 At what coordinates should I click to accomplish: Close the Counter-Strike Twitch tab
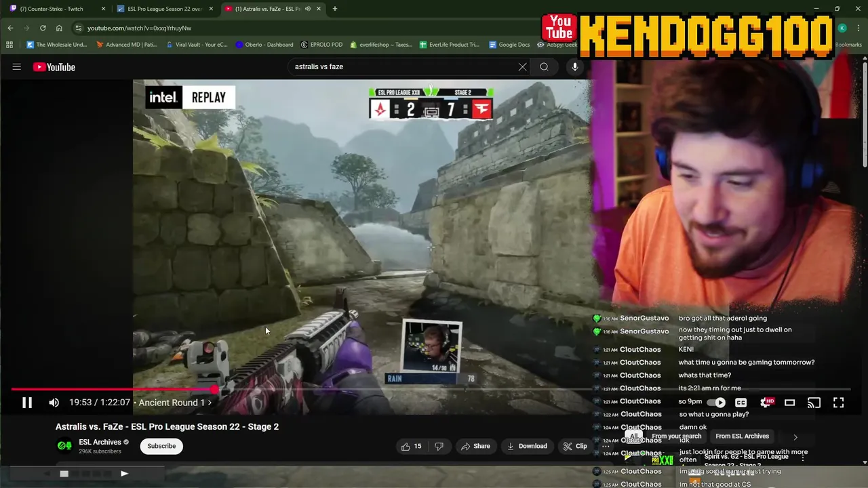(x=103, y=9)
